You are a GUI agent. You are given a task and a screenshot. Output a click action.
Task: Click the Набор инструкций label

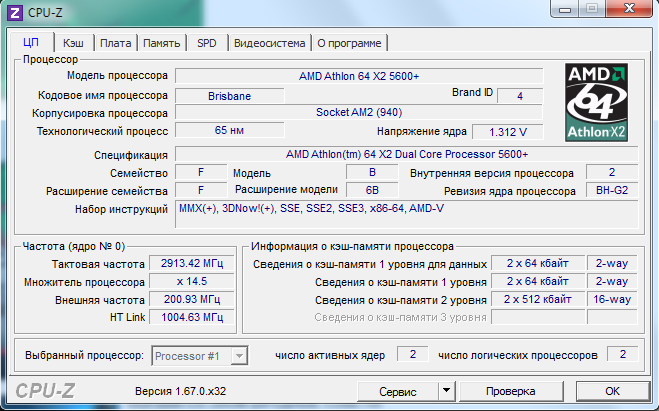click(x=121, y=209)
